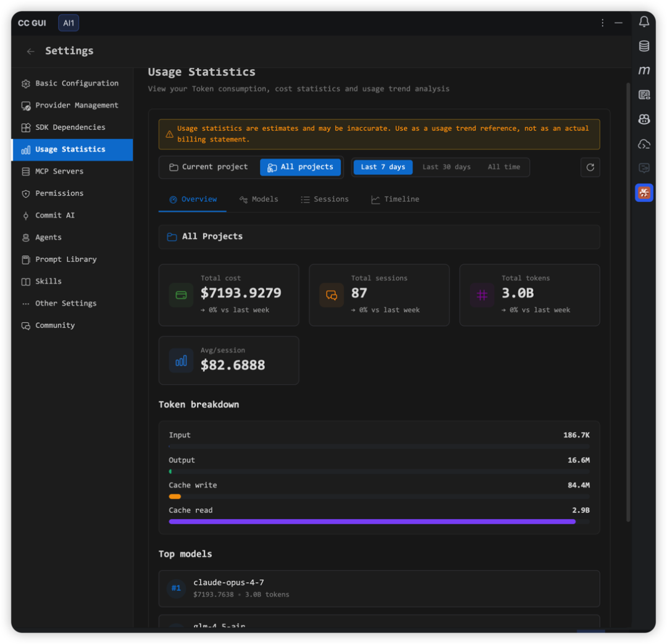This screenshot has height=644, width=667.
Task: Click the $82.6888 average value
Action: pyautogui.click(x=233, y=365)
